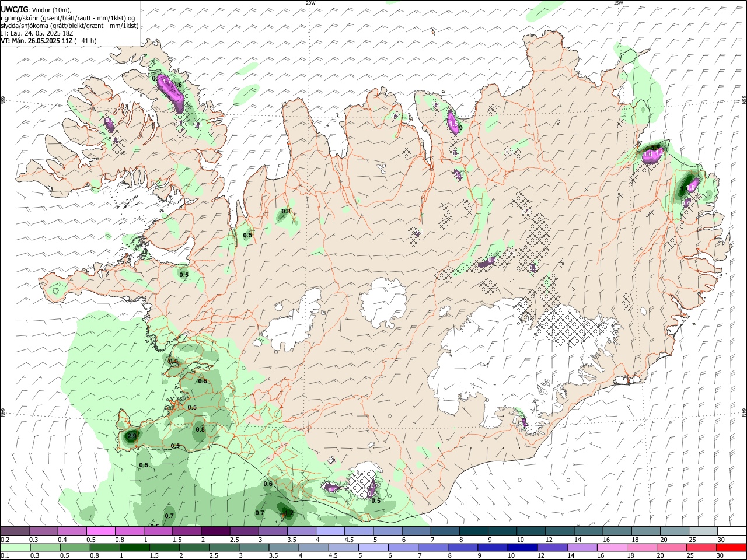The width and height of the screenshot is (747, 560).
Task: Click the light periwinkle 4 swatch, upper legend
Action: pos(330,531)
